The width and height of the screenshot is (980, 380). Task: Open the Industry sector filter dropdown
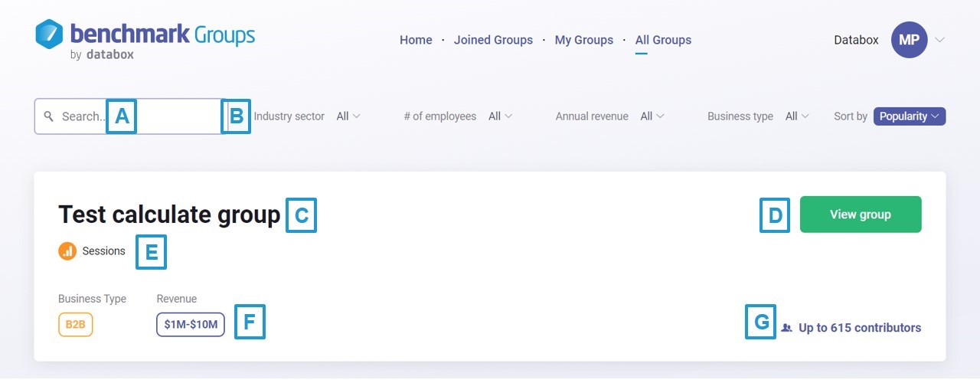[348, 116]
